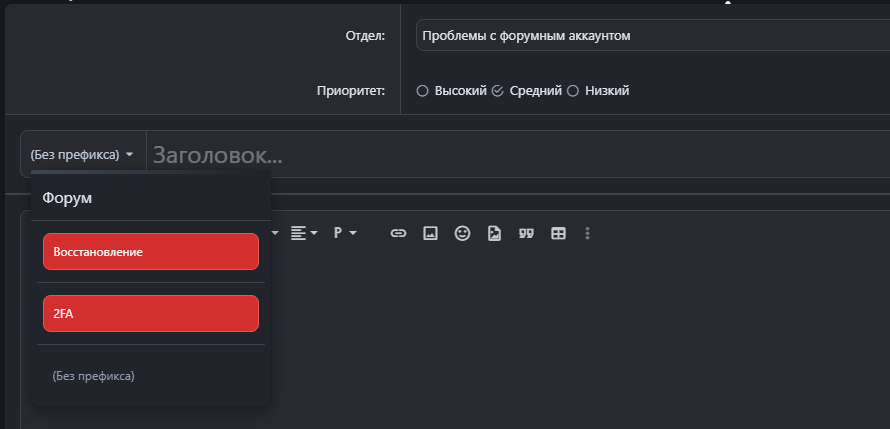
Task: Select Средний priority
Action: [x=497, y=91]
